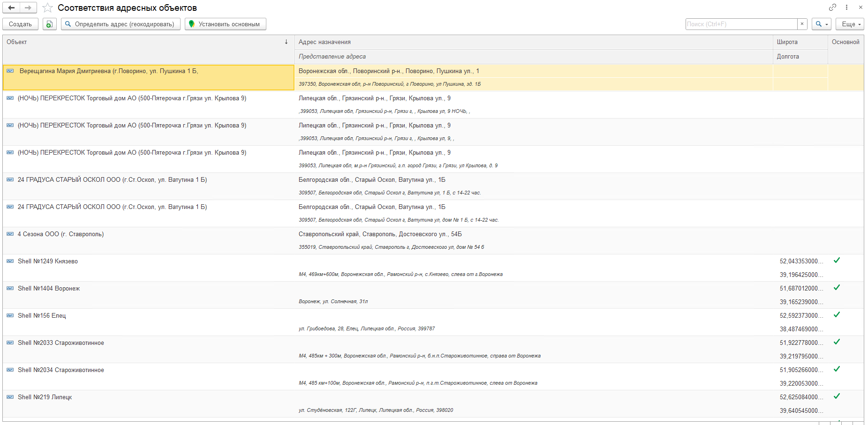Toggle sort arrow in the Объект column header
This screenshot has width=868, height=425.
pos(286,42)
